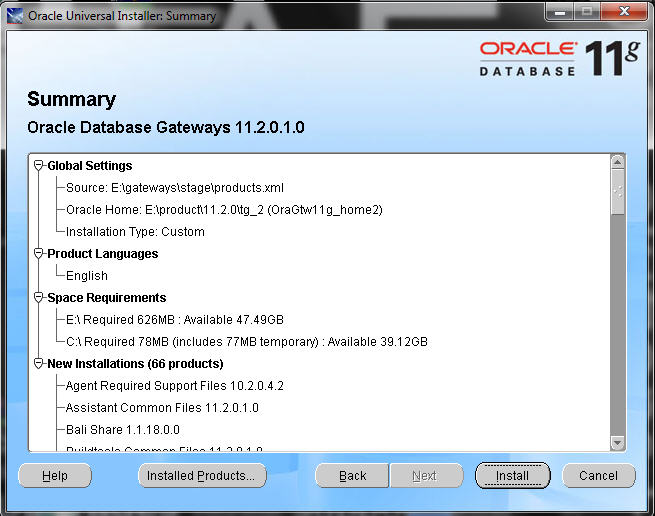Screen dimensions: 655x516
Task: Select the Global Settings tree heading
Action: point(90,166)
